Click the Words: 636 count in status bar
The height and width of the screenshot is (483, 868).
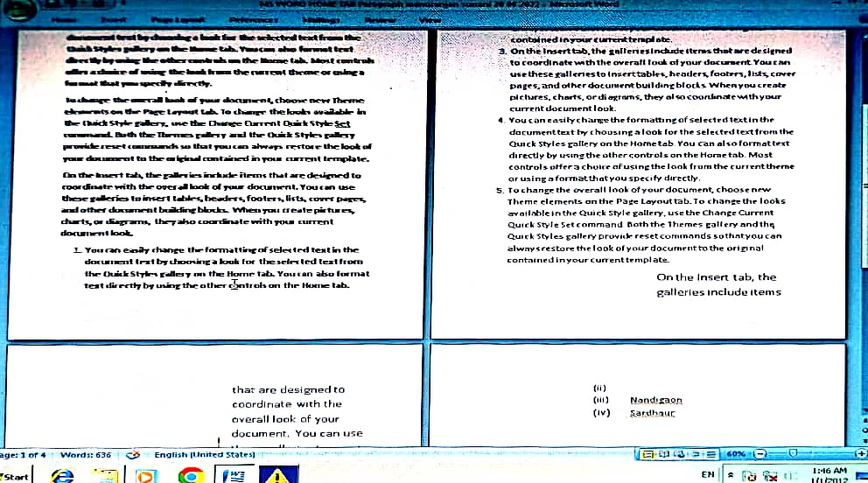click(86, 455)
